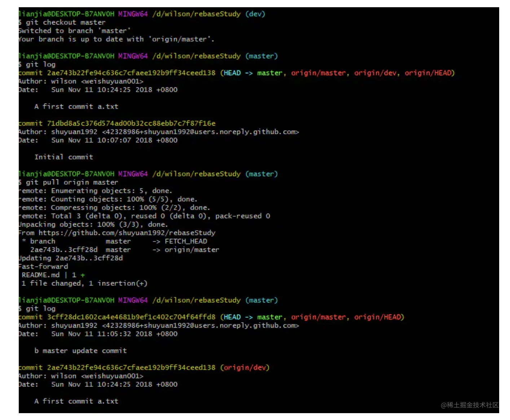Screen dimensions: 510x420
Task: Click commit hash 71dbd8a5c376d574ad00b32cc88ebb7c7f87f16e
Action: (x=131, y=123)
